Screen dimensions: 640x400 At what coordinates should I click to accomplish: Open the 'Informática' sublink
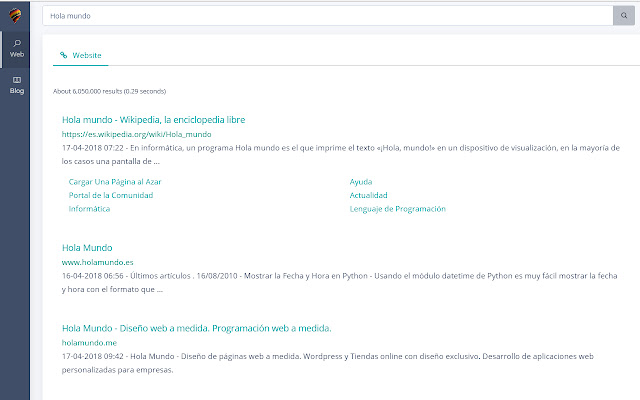[89, 209]
